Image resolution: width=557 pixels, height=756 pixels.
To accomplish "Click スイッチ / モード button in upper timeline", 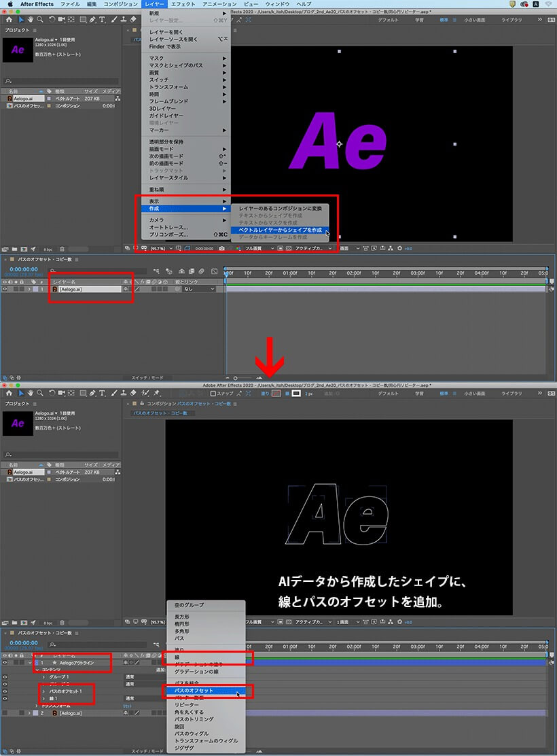I will click(x=147, y=378).
